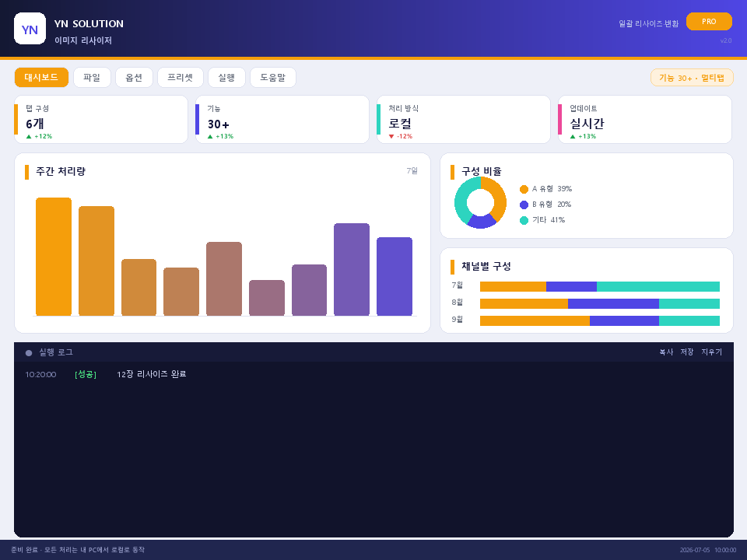747x560 pixels.
Task: Go to the 실행 tab
Action: [226, 78]
